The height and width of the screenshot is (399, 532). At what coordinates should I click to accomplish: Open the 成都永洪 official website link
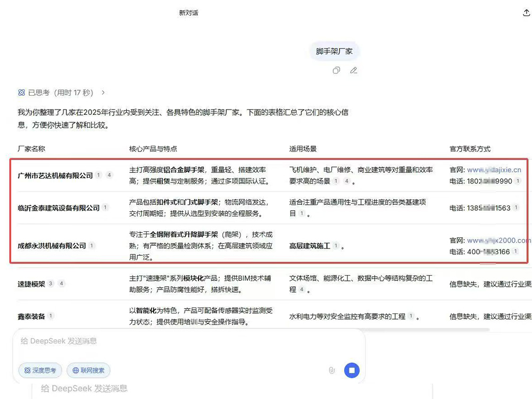pyautogui.click(x=498, y=240)
